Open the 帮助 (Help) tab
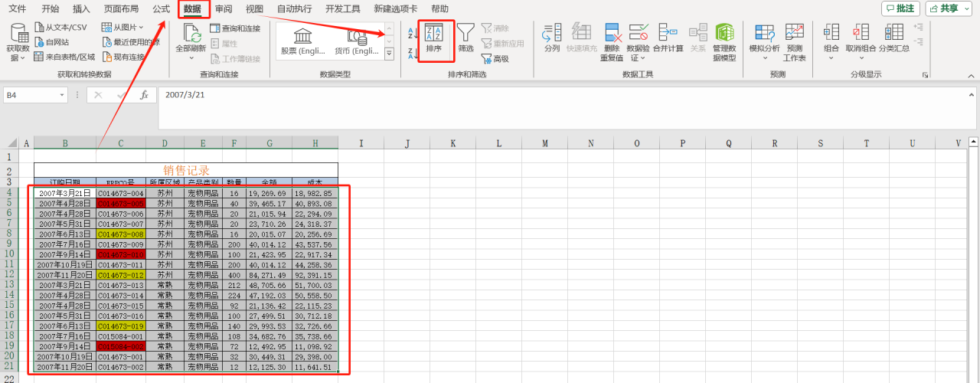The width and height of the screenshot is (980, 383). click(x=440, y=9)
